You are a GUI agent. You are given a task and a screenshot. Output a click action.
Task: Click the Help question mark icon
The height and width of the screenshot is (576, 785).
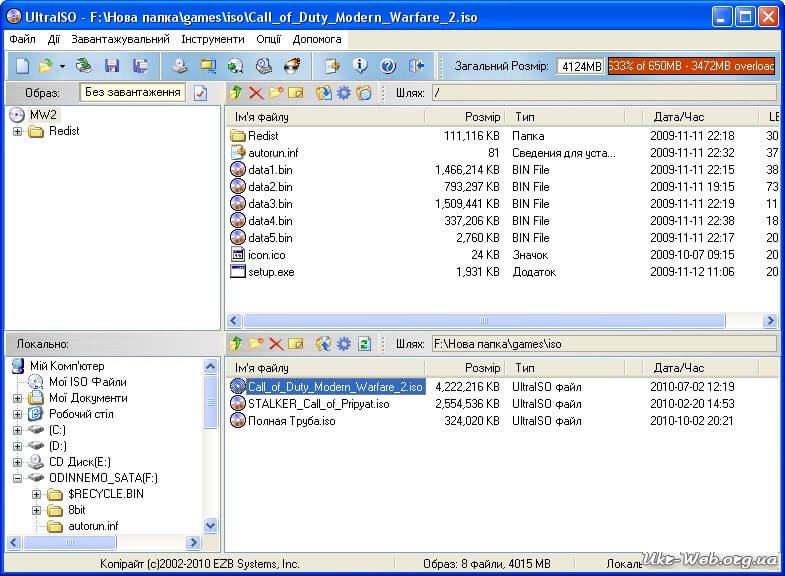pyautogui.click(x=388, y=66)
